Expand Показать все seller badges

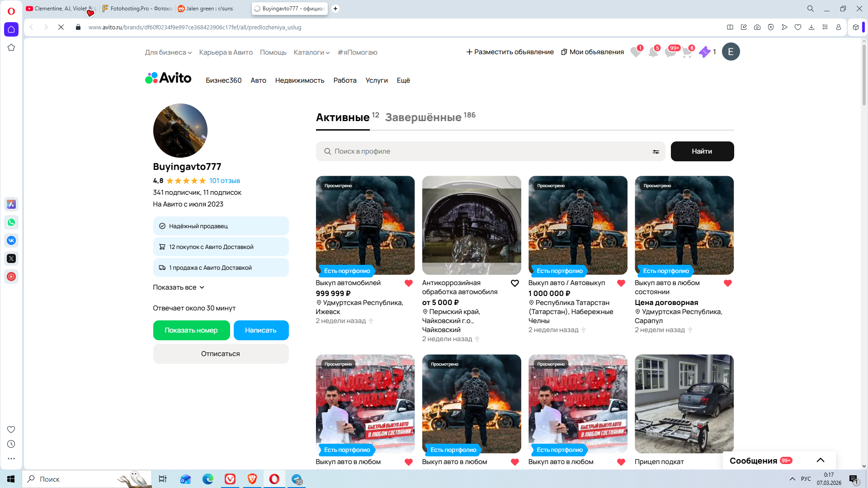coord(179,287)
